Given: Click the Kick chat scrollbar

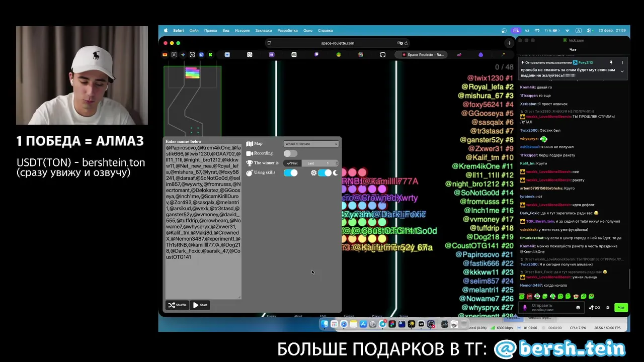Looking at the screenshot, I should pos(629,278).
